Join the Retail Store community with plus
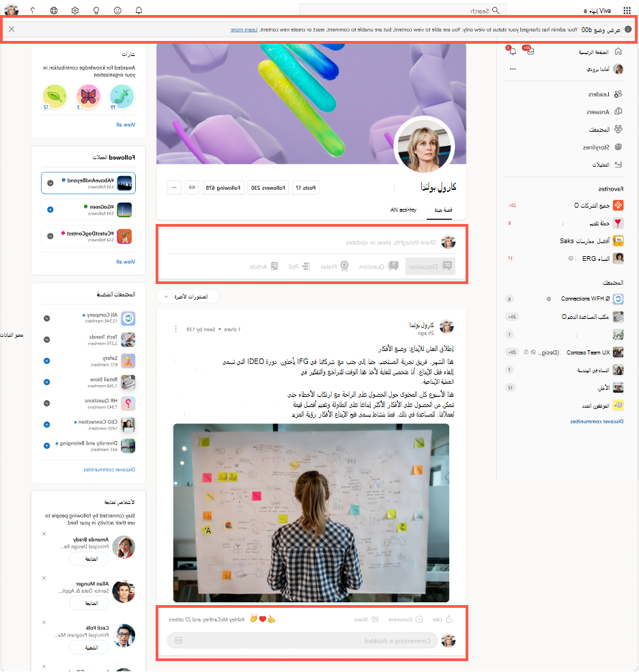The height and width of the screenshot is (672, 639). pyautogui.click(x=47, y=382)
